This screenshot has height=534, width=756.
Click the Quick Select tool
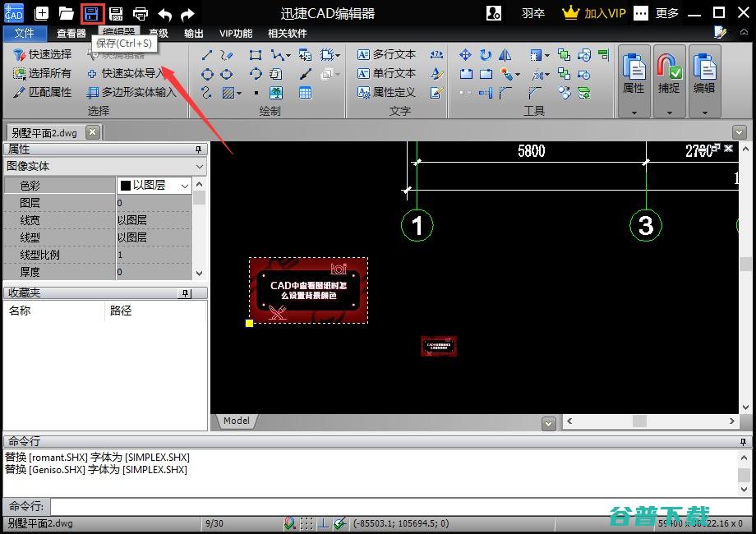coord(43,54)
